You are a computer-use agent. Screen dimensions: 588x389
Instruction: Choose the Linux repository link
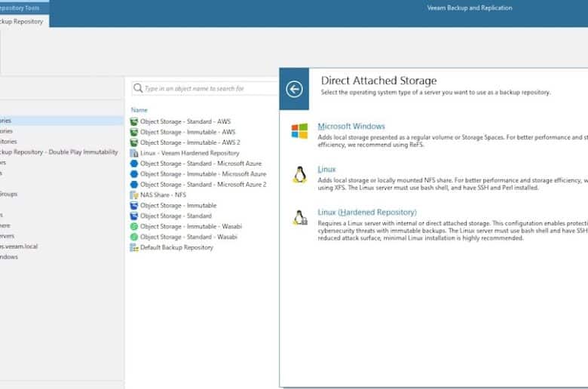326,170
